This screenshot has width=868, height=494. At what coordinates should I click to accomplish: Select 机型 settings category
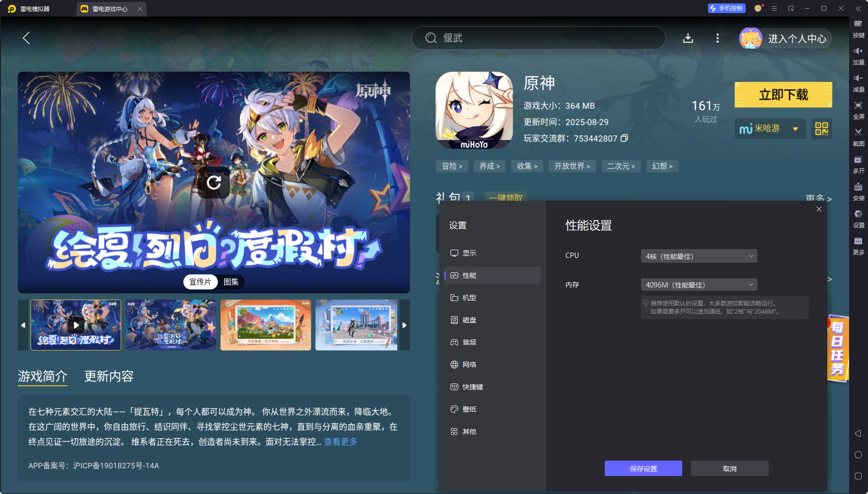[x=492, y=298]
